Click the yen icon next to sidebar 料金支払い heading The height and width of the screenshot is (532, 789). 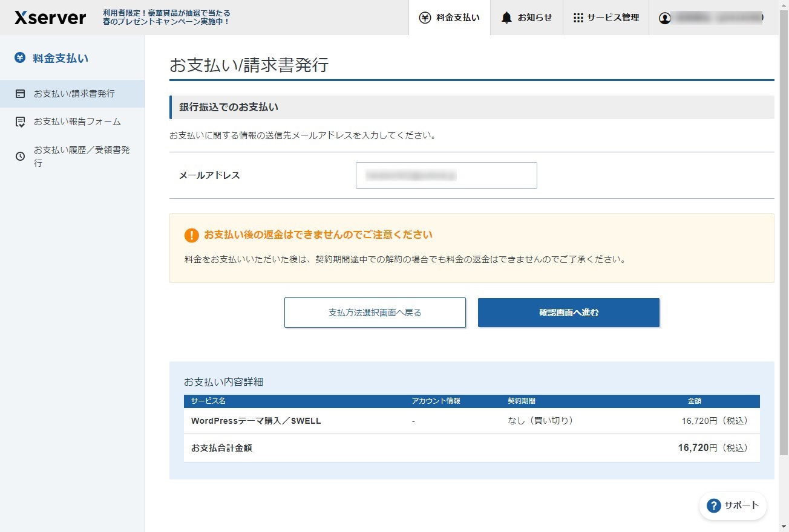(x=20, y=57)
